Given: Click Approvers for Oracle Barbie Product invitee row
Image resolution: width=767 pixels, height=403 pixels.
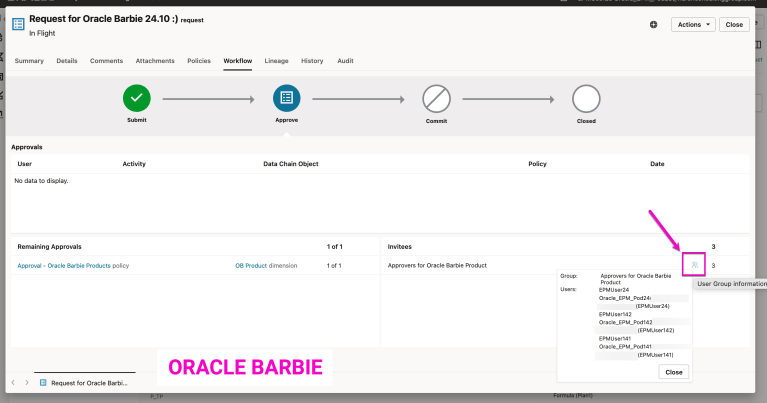Looking at the screenshot, I should click(x=565, y=265).
